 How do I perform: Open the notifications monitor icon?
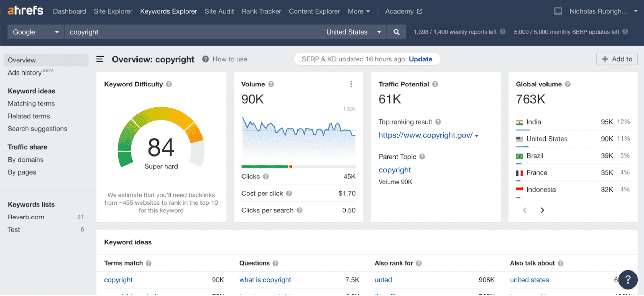[x=558, y=11]
